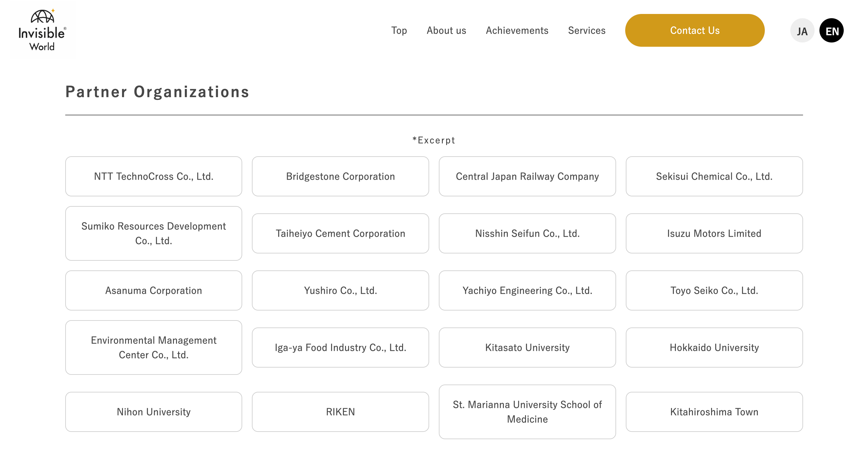Open the Top navigation item
The height and width of the screenshot is (468, 868).
point(399,30)
